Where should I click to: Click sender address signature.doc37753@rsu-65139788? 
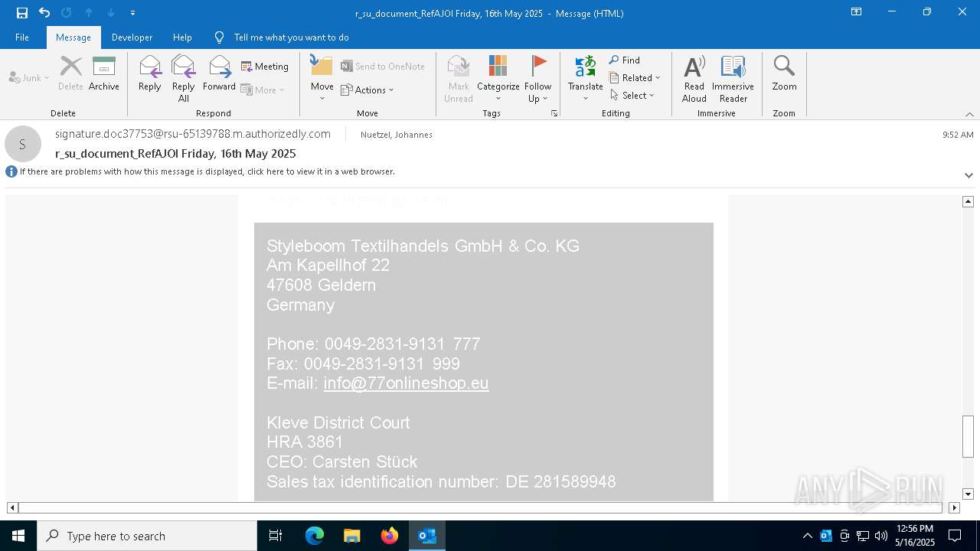[193, 134]
